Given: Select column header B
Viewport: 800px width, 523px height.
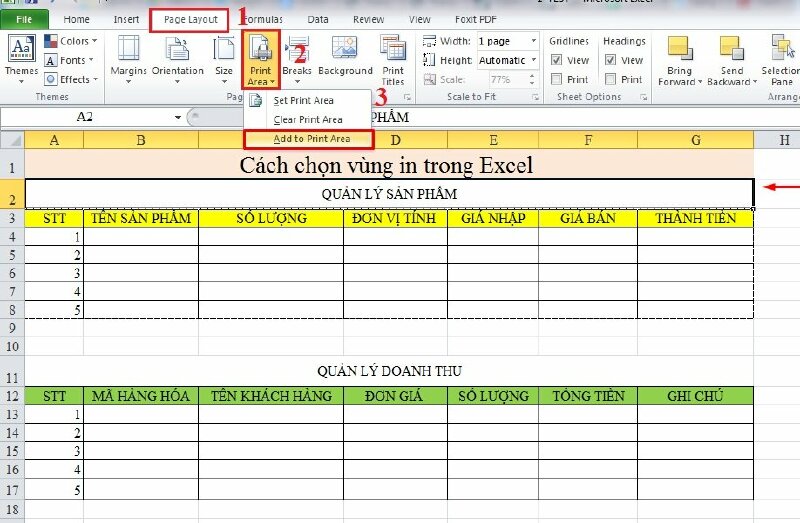Looking at the screenshot, I should [x=141, y=140].
